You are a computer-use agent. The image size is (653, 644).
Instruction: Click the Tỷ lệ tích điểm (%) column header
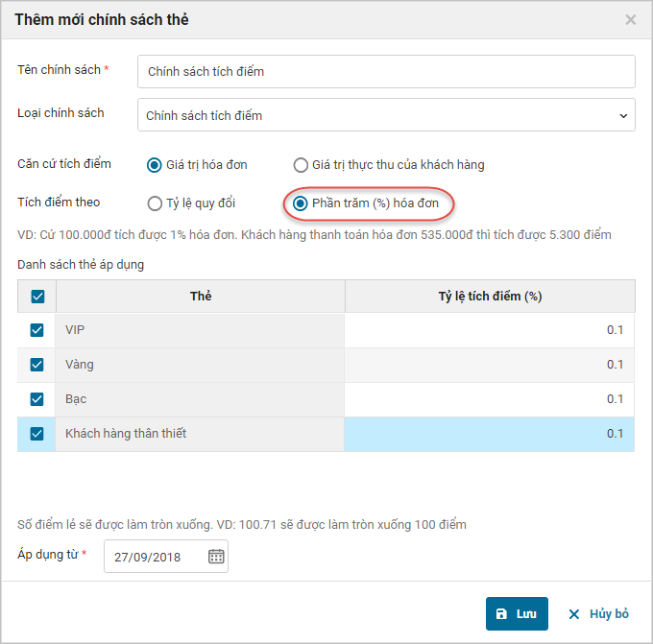point(489,297)
